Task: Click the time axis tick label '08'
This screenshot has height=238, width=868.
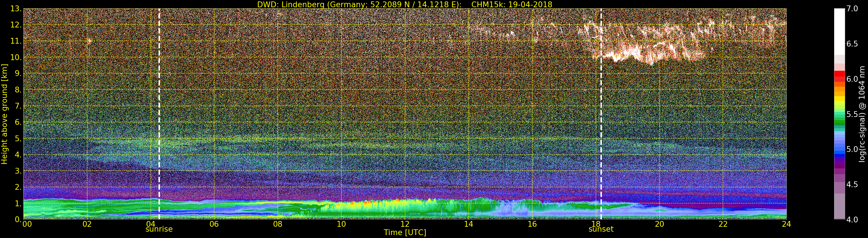Action: [278, 224]
